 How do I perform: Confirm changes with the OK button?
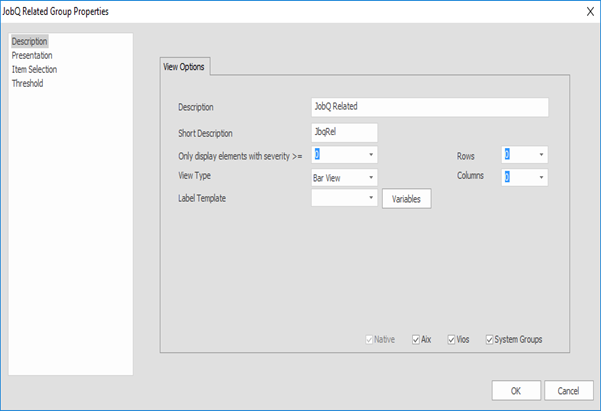click(515, 390)
